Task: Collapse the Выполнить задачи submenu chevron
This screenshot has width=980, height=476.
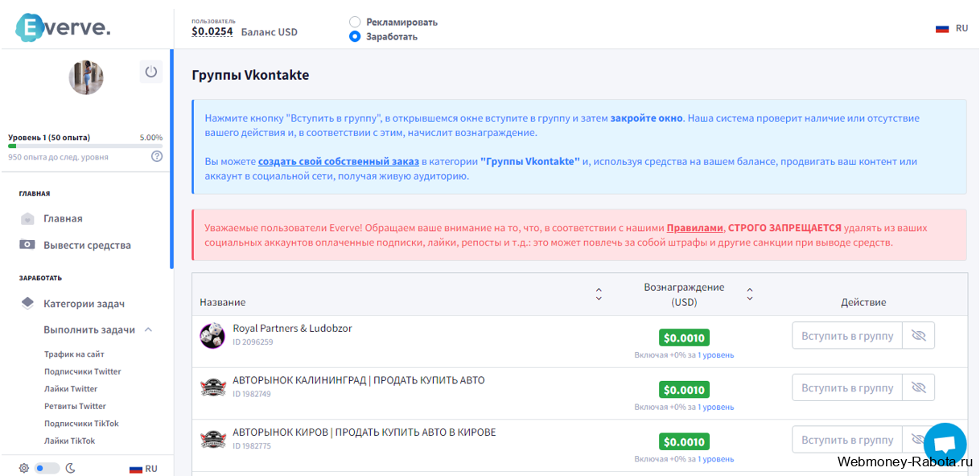Action: (148, 329)
